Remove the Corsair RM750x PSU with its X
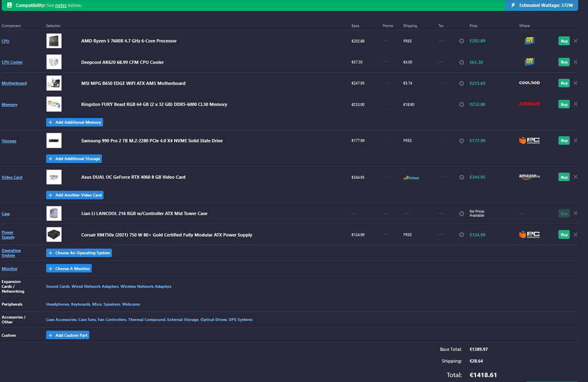 576,235
